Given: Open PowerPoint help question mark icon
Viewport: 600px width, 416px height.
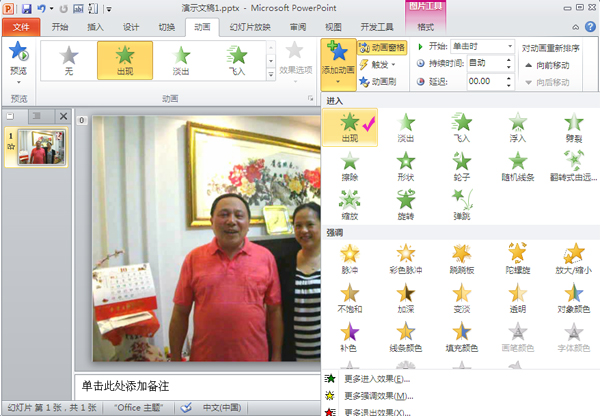Looking at the screenshot, I should [x=590, y=26].
